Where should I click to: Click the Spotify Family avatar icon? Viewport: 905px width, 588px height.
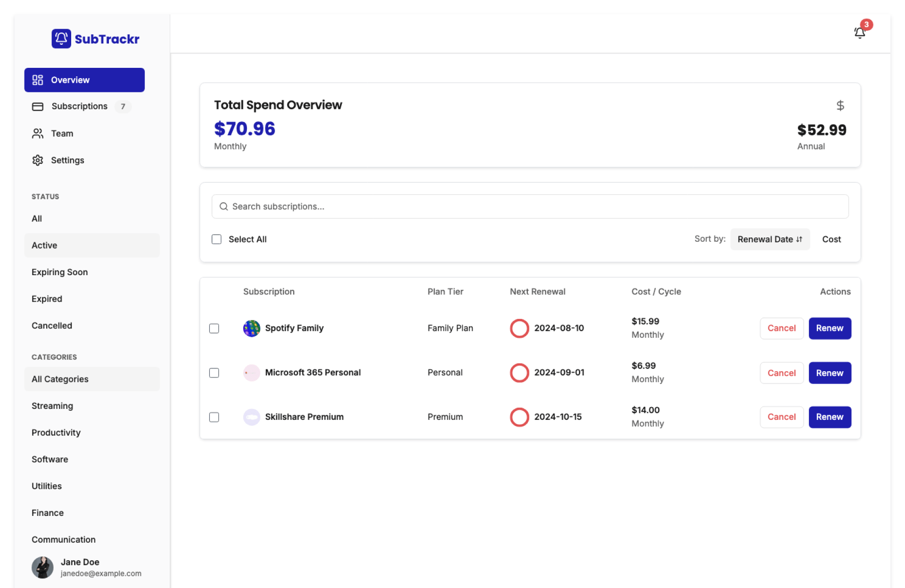[x=251, y=328]
